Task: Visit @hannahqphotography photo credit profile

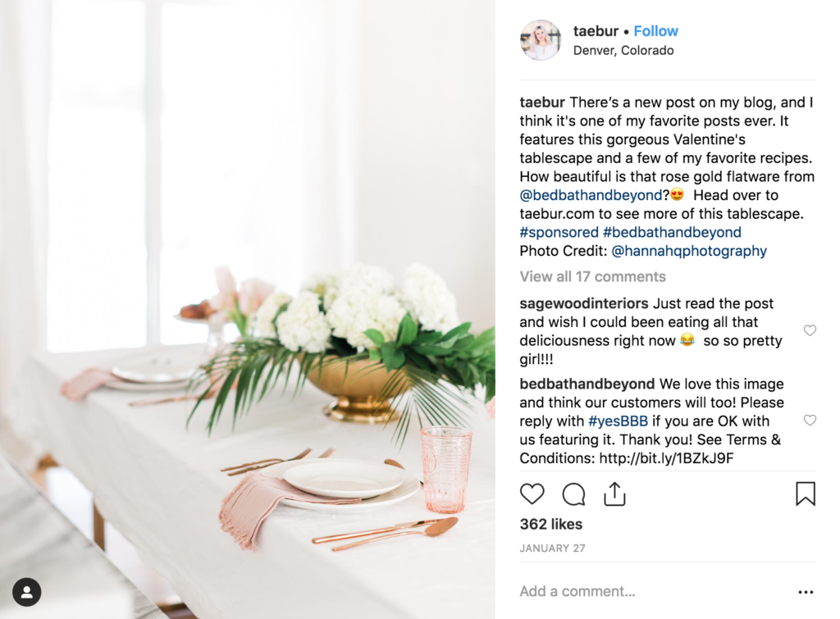Action: 689,251
